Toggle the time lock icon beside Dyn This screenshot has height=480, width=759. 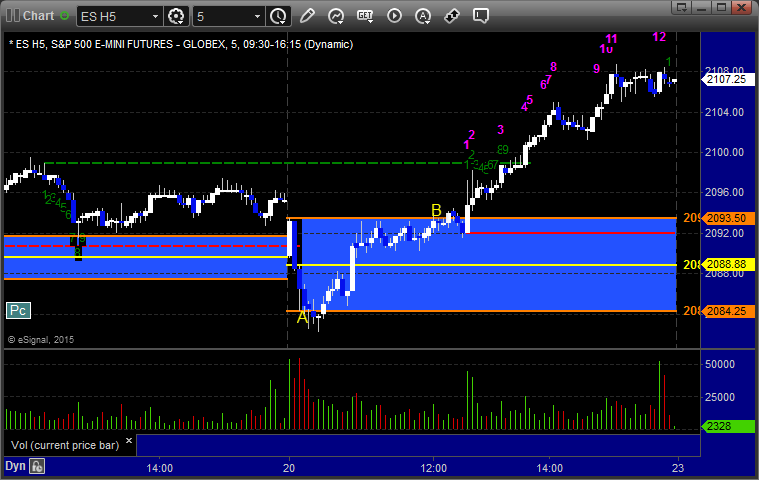point(37,466)
